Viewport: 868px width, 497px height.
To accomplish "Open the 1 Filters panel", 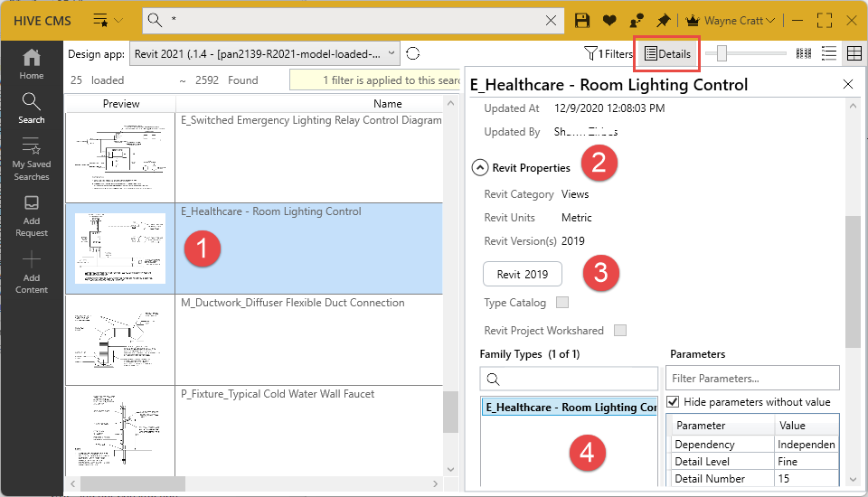I will 608,53.
